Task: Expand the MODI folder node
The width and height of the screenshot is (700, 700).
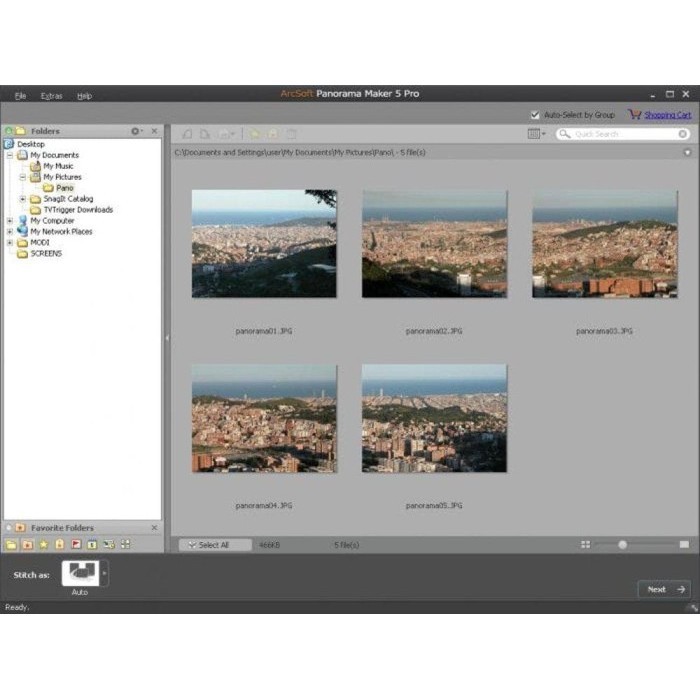Action: point(9,242)
